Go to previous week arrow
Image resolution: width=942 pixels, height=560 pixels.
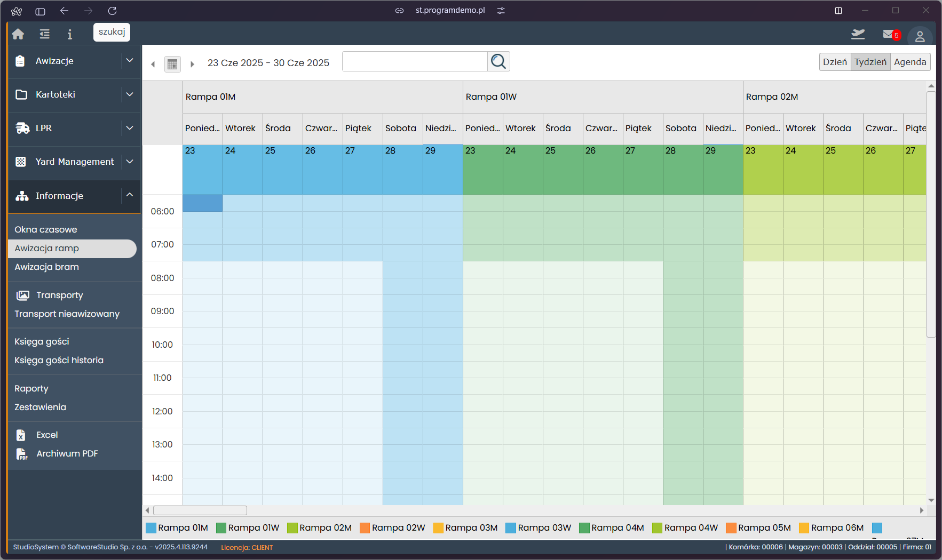coord(153,64)
